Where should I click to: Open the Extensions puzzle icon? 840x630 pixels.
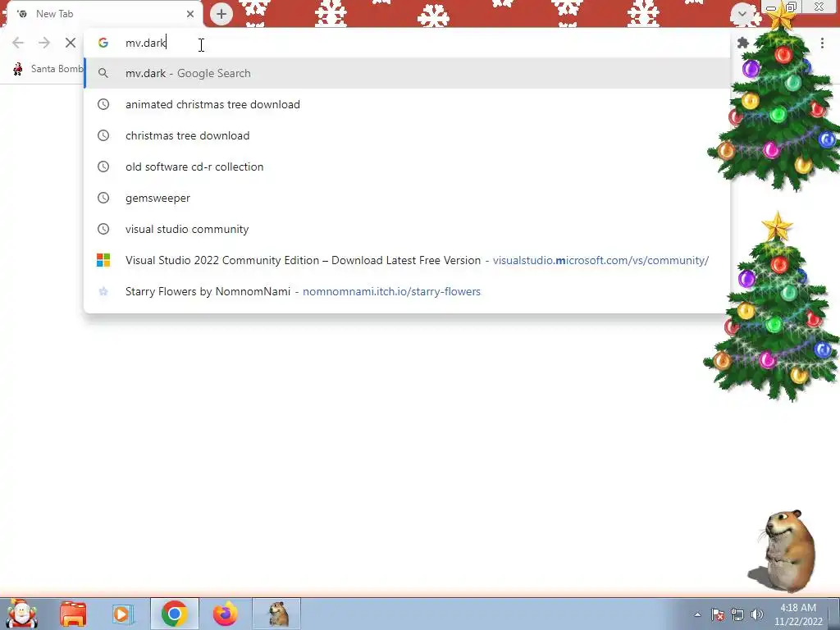pos(743,43)
